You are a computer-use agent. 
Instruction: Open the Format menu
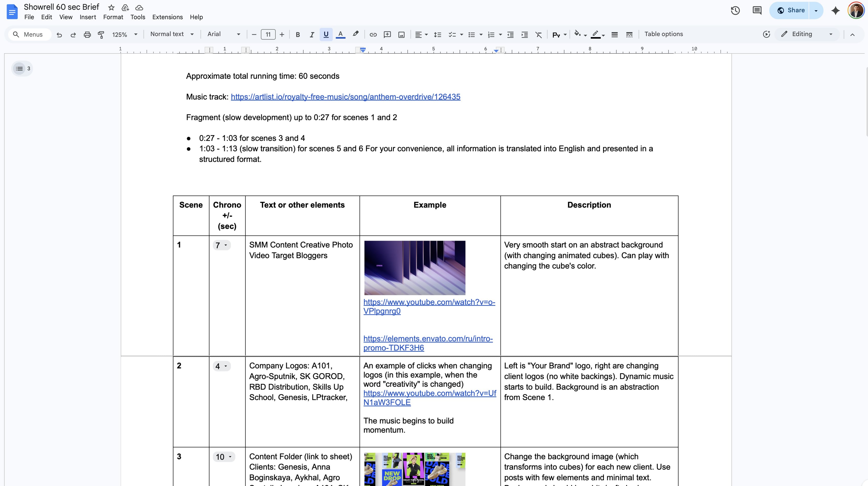pos(113,17)
